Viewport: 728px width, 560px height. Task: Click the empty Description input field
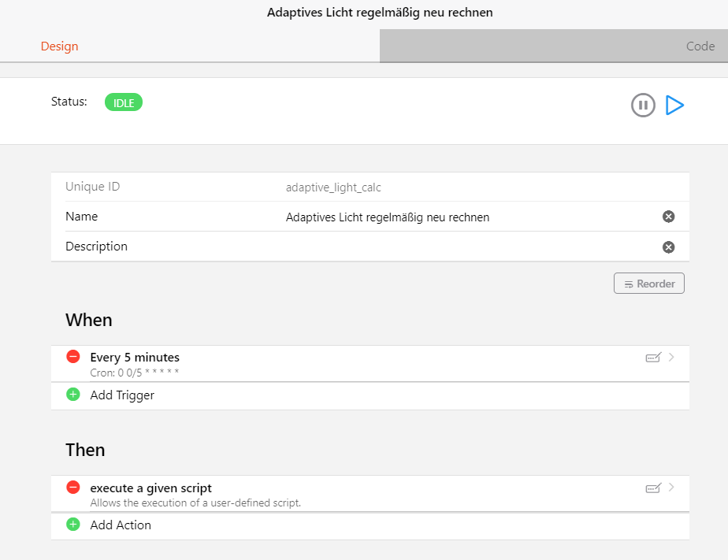[x=471, y=247]
